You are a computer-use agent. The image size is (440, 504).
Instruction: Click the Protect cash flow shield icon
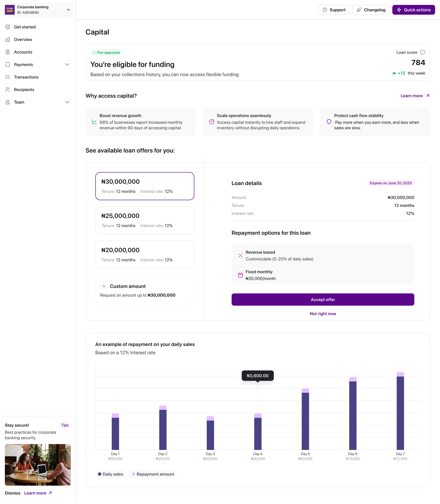[x=329, y=122]
